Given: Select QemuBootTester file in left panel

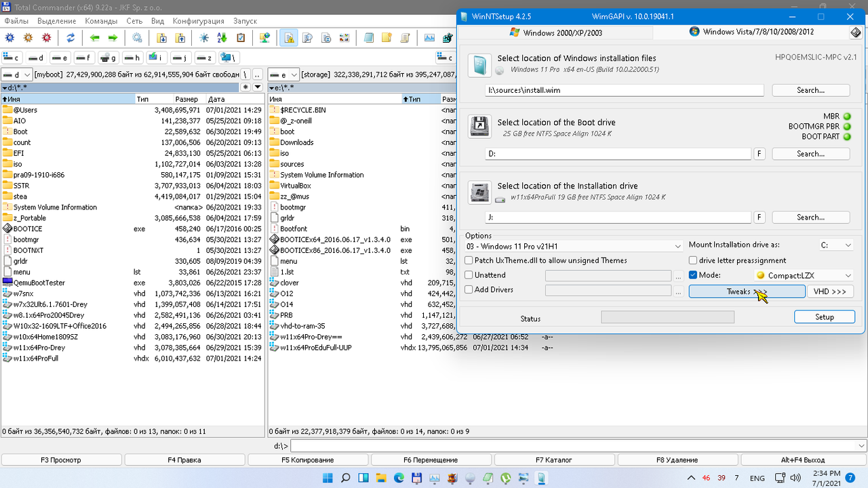Looking at the screenshot, I should [x=132, y=283].
